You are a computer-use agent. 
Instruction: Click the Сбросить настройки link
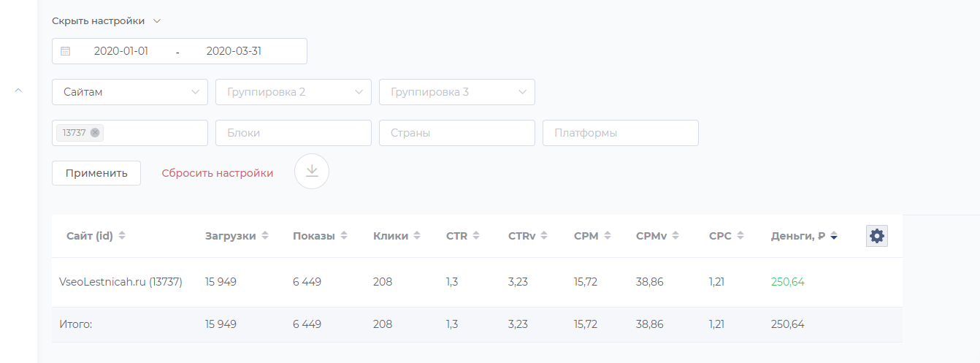pos(218,173)
